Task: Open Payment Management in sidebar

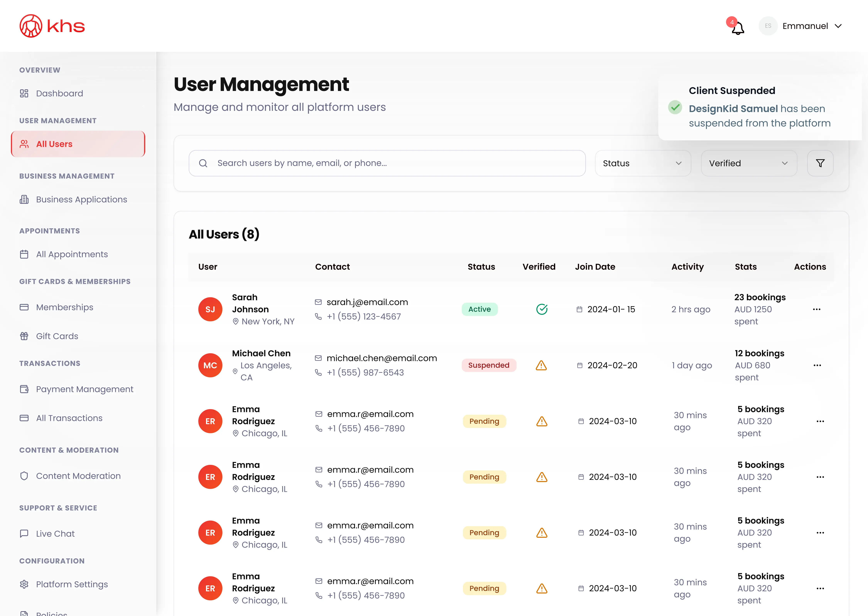Action: coord(76,389)
